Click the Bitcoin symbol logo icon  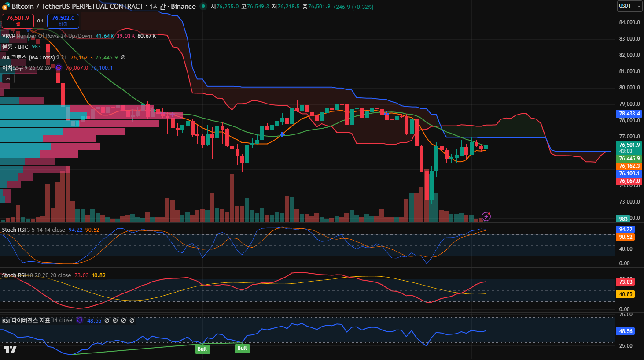pyautogui.click(x=6, y=7)
